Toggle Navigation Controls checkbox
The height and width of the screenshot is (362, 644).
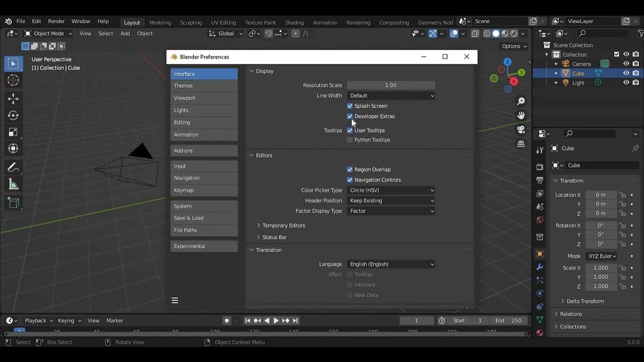350,179
